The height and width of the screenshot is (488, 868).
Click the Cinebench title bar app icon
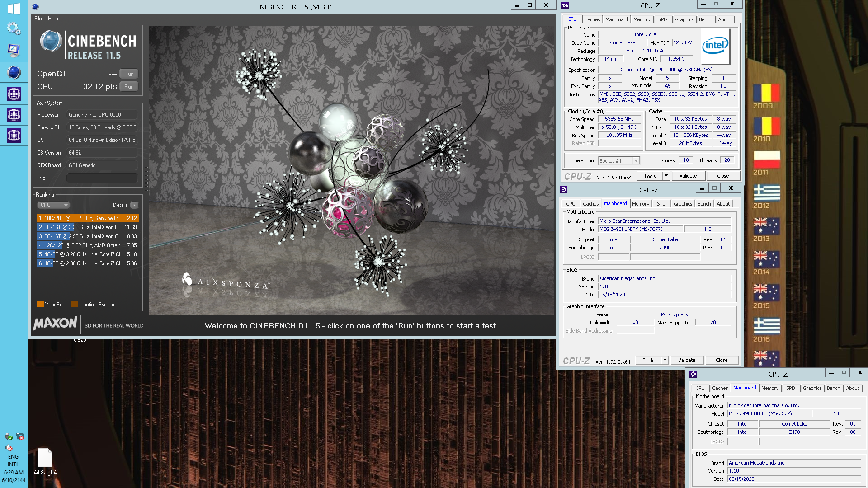pyautogui.click(x=36, y=7)
